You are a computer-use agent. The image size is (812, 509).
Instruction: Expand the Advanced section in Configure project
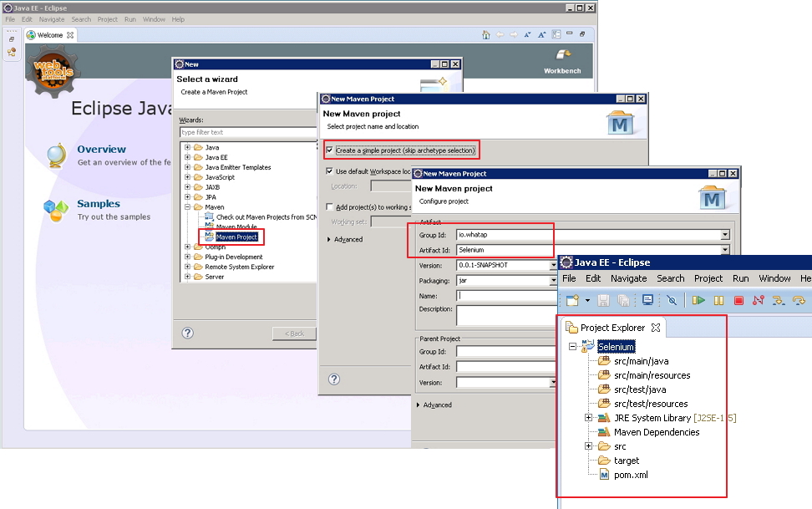coord(419,405)
